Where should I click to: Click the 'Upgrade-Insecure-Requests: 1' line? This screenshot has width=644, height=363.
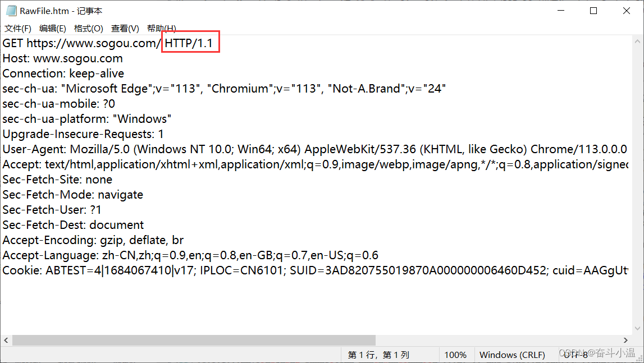coord(83,134)
